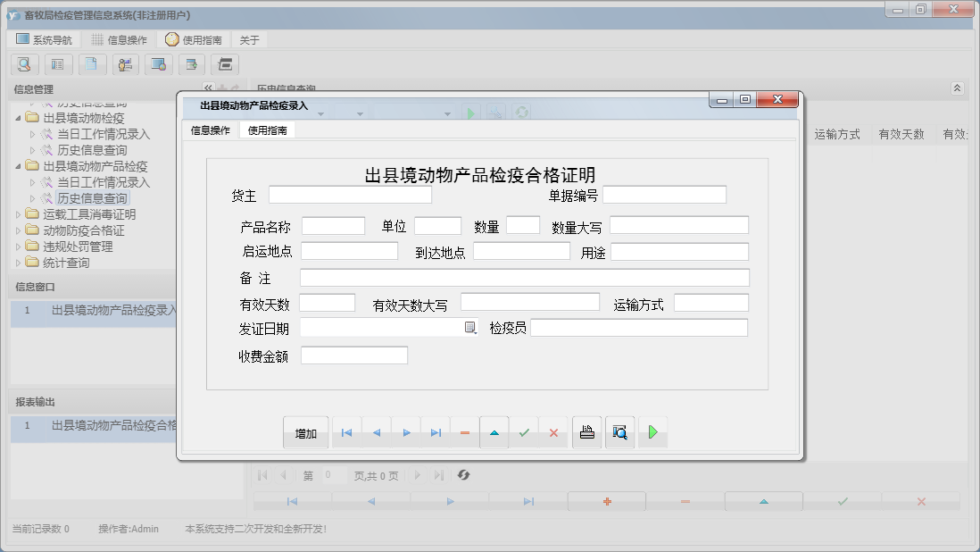Click the red X cancel edit icon in dialog
980x552 pixels.
click(553, 432)
